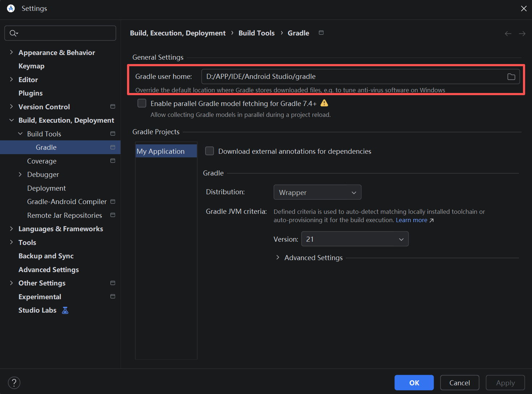Expand the Editor section
This screenshot has height=394, width=532.
12,80
